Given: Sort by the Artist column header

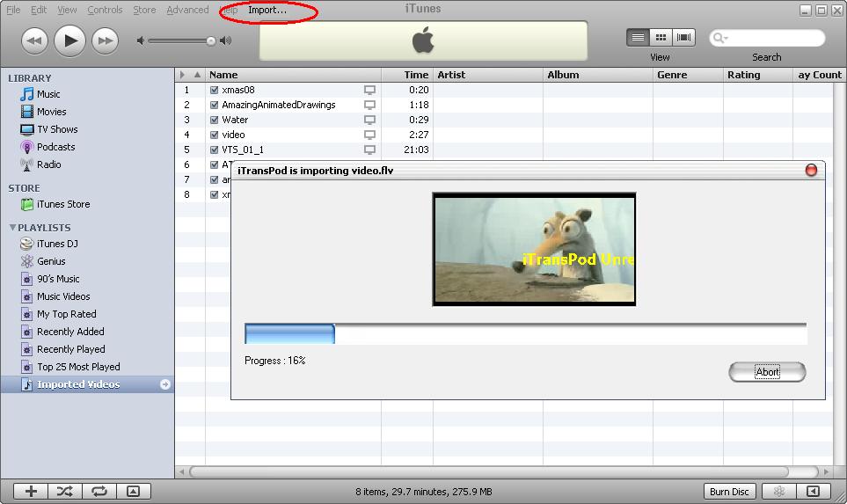Looking at the screenshot, I should 488,75.
